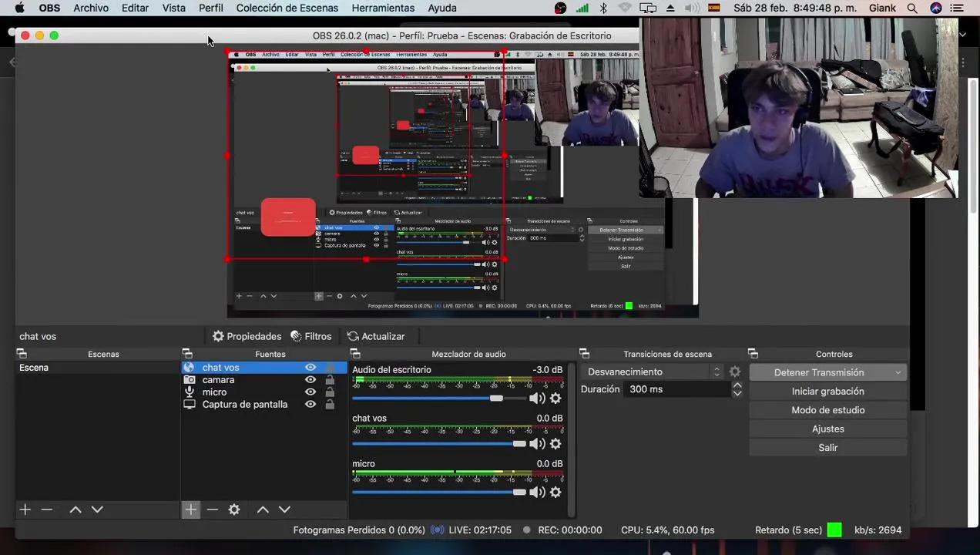Open Filtros for chat vos source
This screenshot has height=555, width=980.
pyautogui.click(x=310, y=336)
